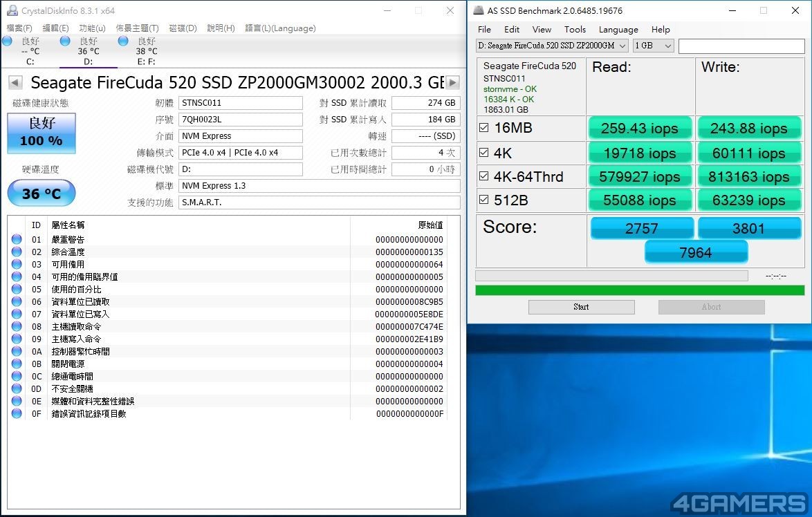Open the Language menu in AS SSD Benchmark
This screenshot has height=517, width=812.
click(x=618, y=30)
